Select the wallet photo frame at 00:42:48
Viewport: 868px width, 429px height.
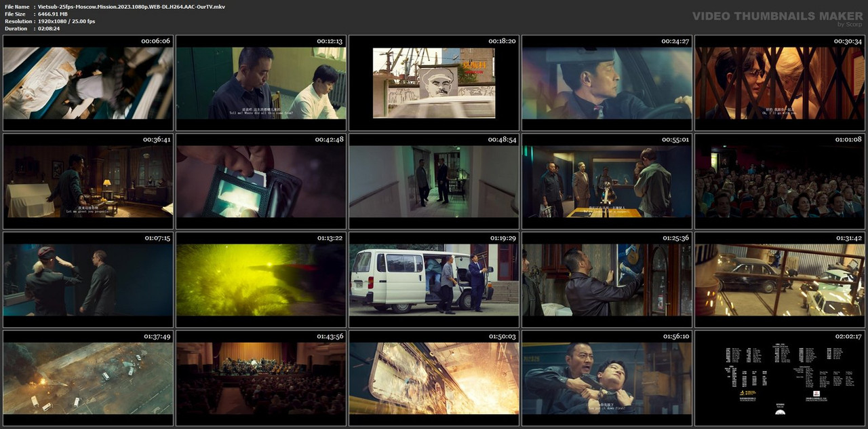[x=261, y=181]
